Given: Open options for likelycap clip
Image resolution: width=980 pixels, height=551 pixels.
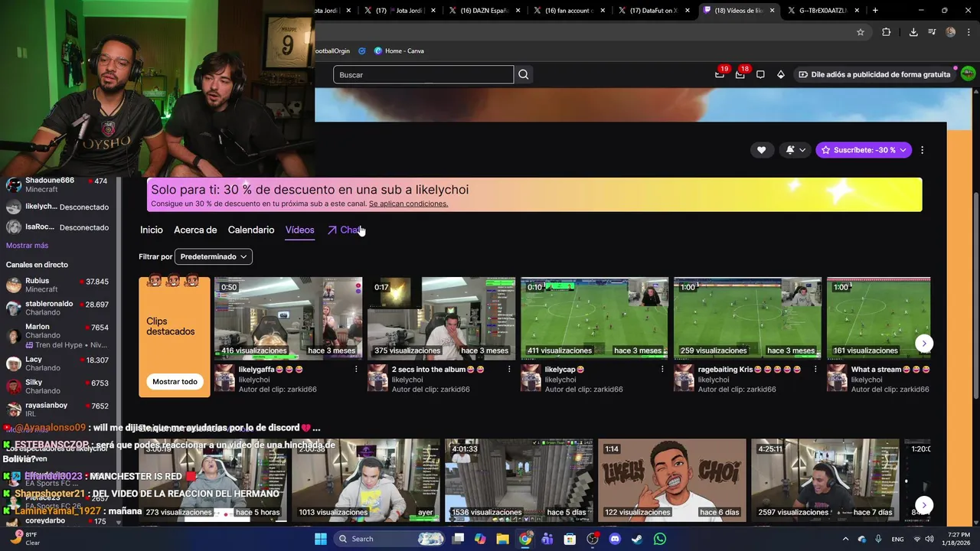Looking at the screenshot, I should (662, 369).
